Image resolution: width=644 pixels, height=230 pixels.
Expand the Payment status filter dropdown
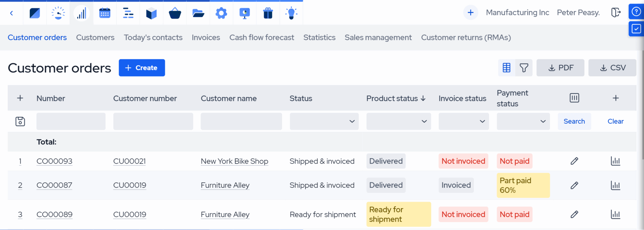point(523,121)
